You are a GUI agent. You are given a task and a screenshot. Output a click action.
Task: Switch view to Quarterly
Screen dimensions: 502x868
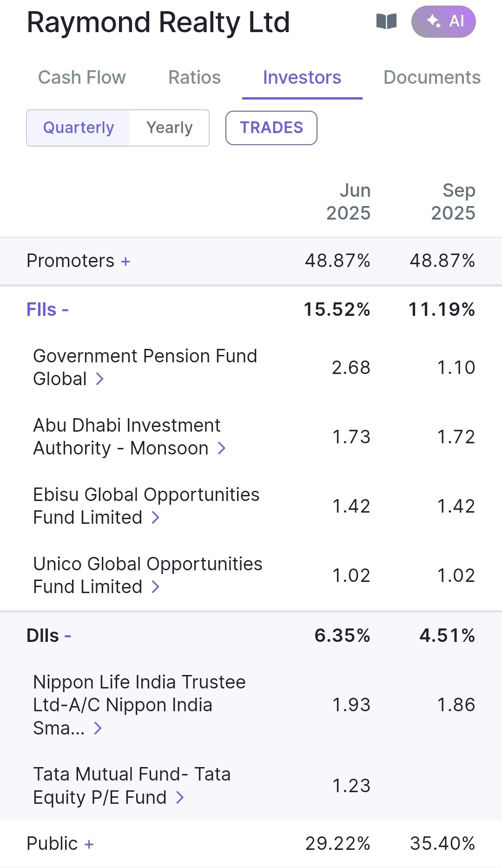point(79,128)
